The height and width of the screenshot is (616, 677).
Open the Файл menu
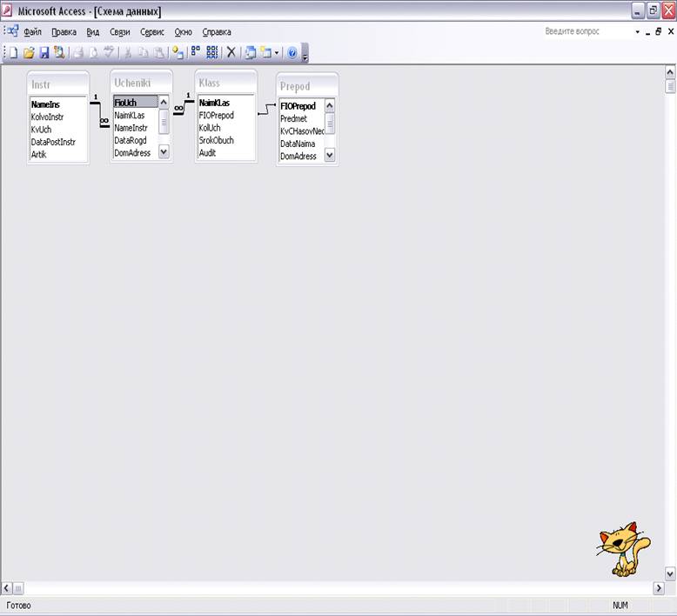point(32,32)
